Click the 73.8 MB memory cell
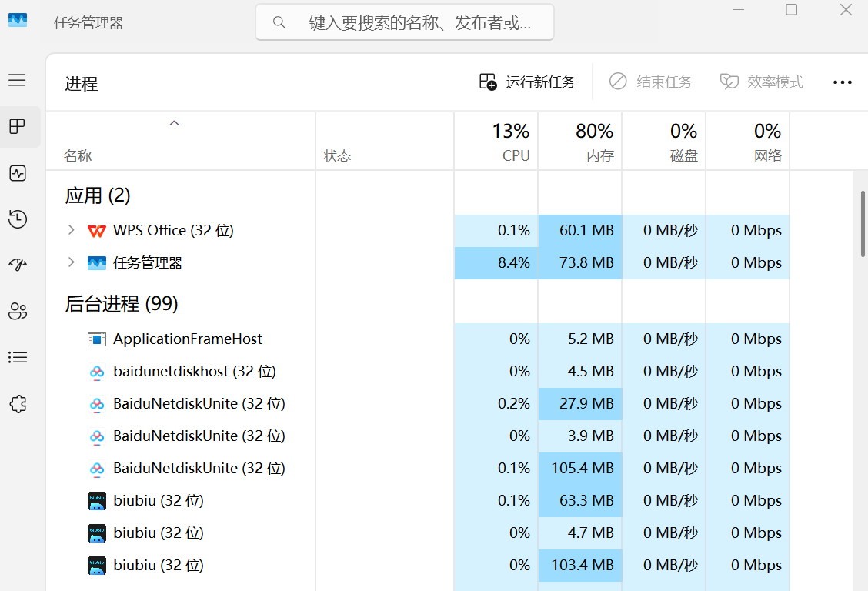Viewport: 868px width, 591px height. (580, 263)
